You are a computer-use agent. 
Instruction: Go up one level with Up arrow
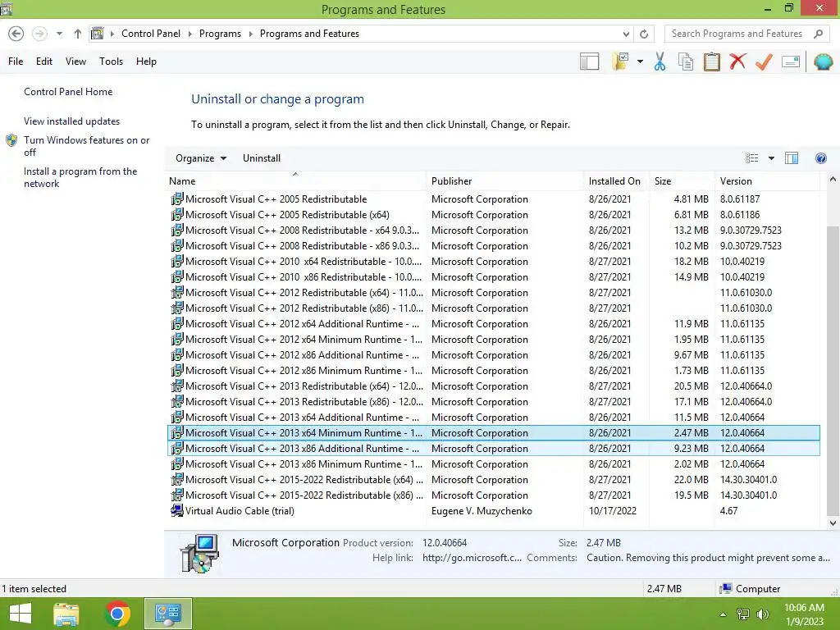(x=78, y=34)
